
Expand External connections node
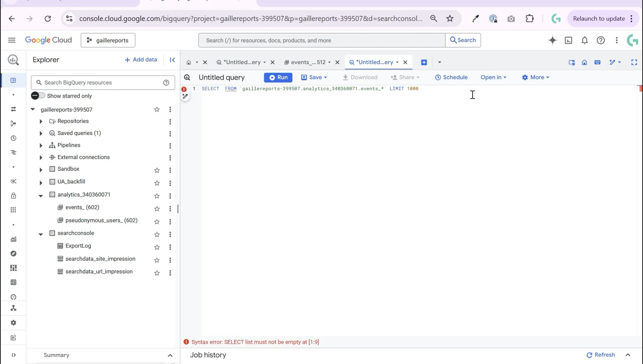point(41,157)
